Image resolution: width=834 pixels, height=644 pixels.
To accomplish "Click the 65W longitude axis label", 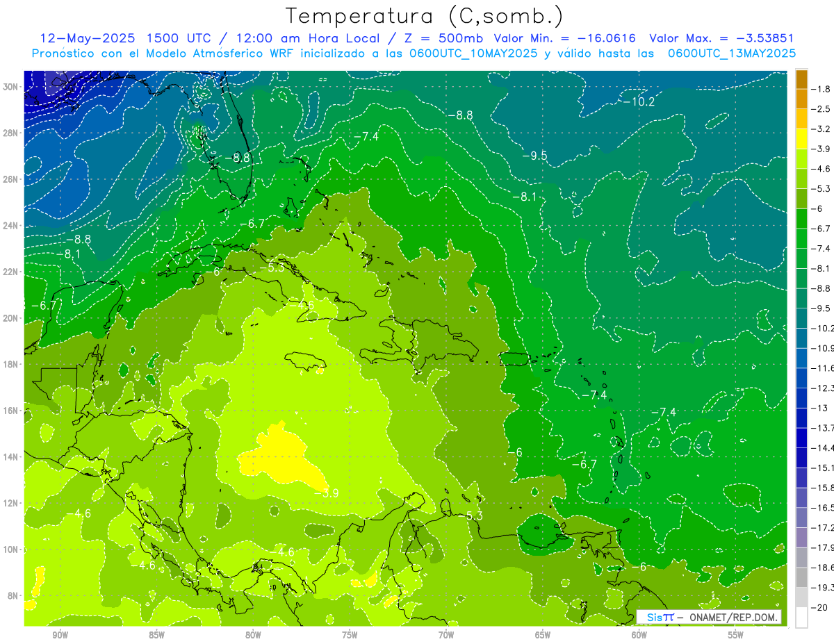I will [x=543, y=635].
